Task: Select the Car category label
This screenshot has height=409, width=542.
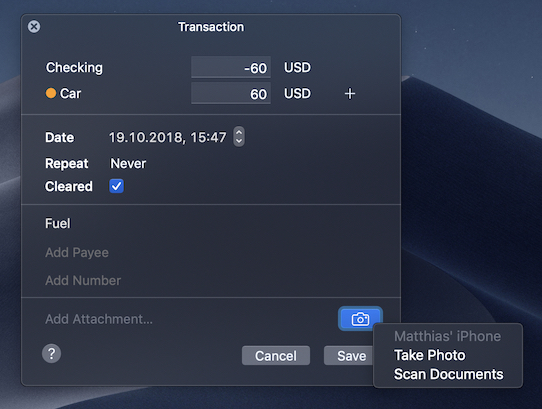Action: click(71, 93)
